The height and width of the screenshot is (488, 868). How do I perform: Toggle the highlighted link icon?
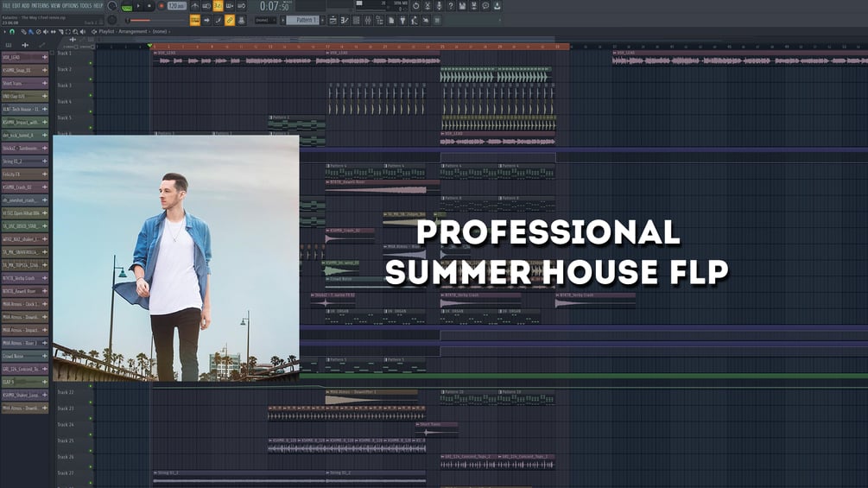230,20
